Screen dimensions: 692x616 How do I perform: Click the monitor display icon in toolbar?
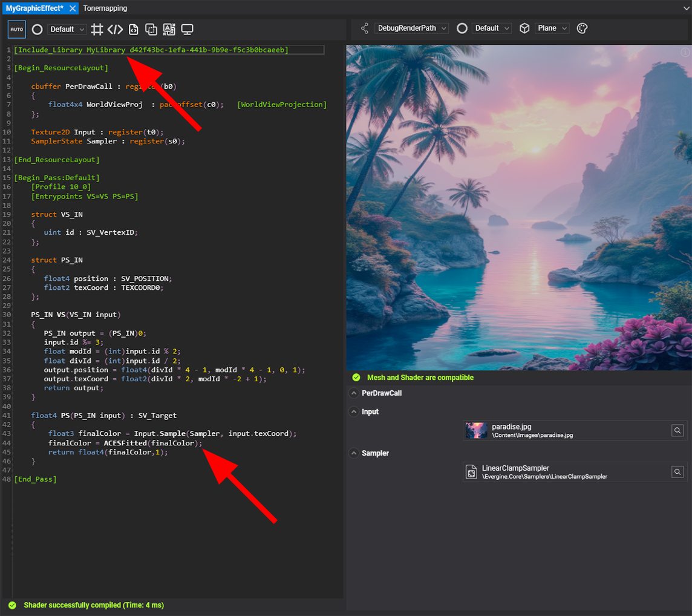point(188,29)
